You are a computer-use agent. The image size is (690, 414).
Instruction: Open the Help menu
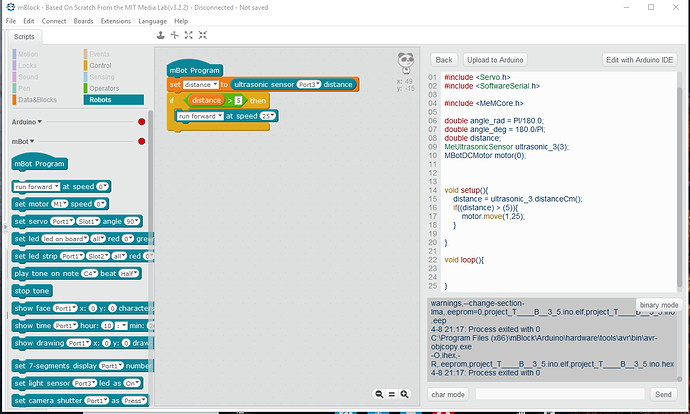click(181, 21)
